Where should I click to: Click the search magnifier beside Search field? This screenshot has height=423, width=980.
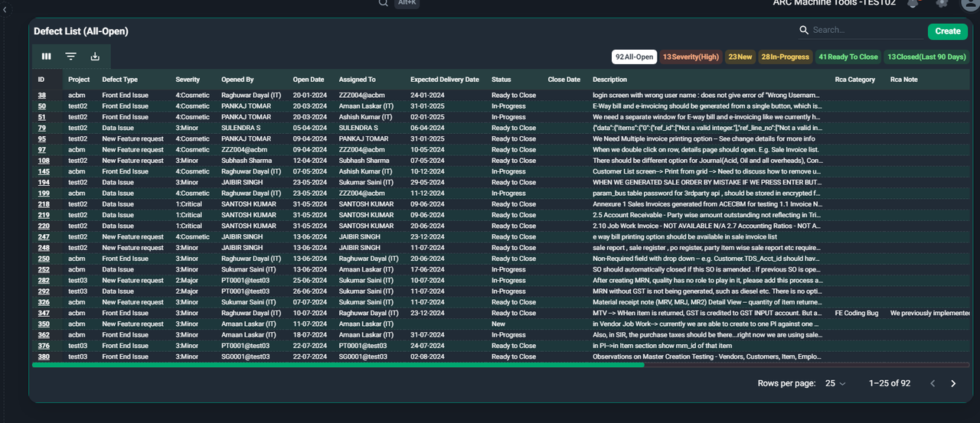[804, 31]
